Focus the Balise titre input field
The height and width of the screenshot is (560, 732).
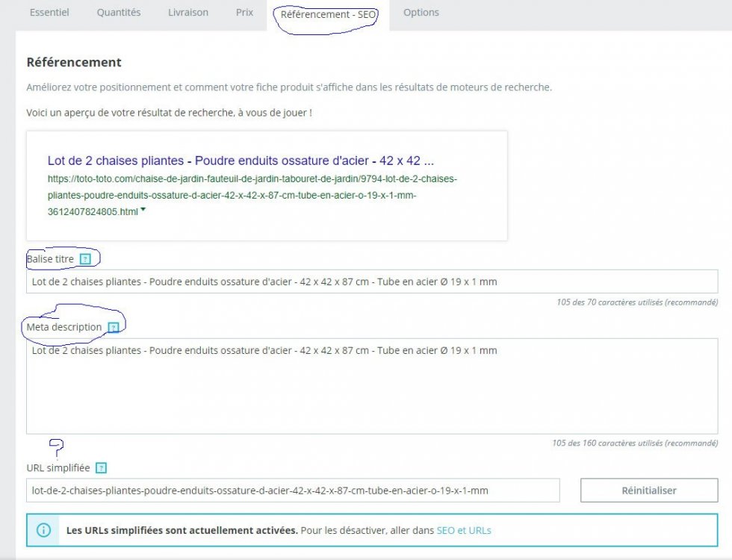tap(372, 281)
